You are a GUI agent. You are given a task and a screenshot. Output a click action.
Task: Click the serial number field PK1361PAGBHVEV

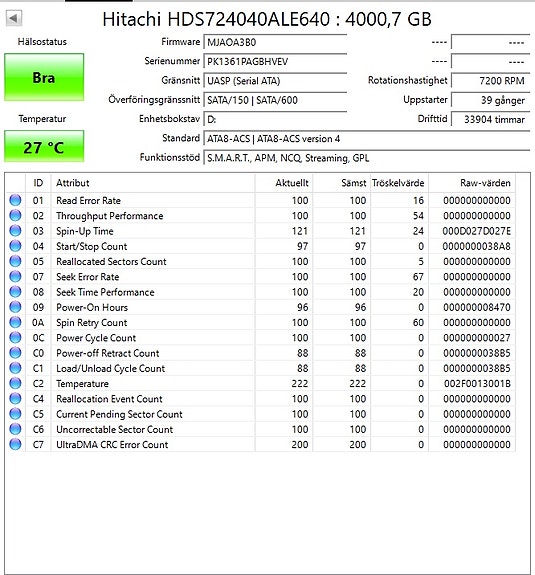[x=275, y=61]
